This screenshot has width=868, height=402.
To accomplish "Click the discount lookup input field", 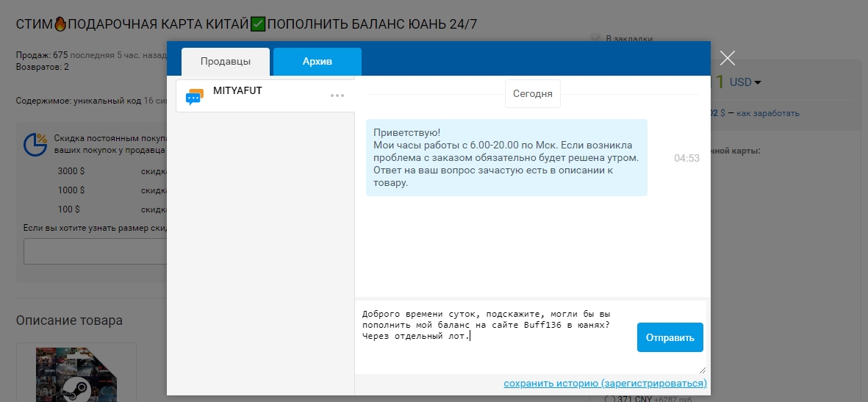I will point(96,251).
